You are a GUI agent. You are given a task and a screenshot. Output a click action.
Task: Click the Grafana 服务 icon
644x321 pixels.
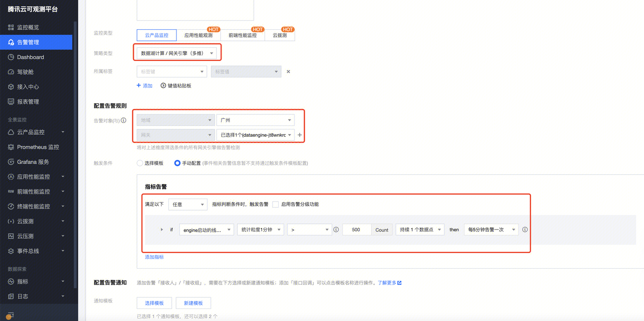click(11, 162)
